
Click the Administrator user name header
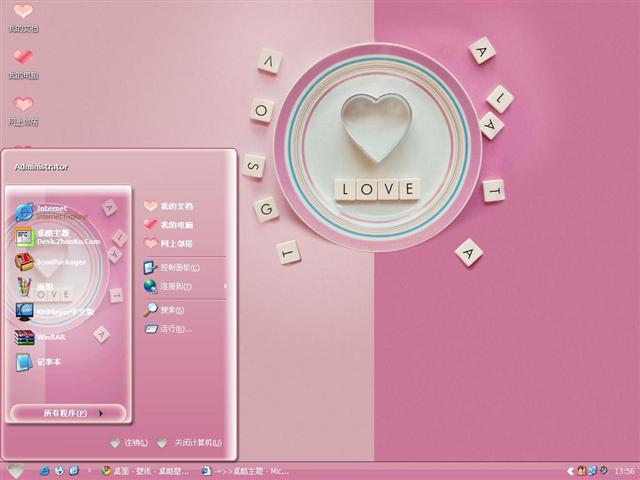coord(41,167)
